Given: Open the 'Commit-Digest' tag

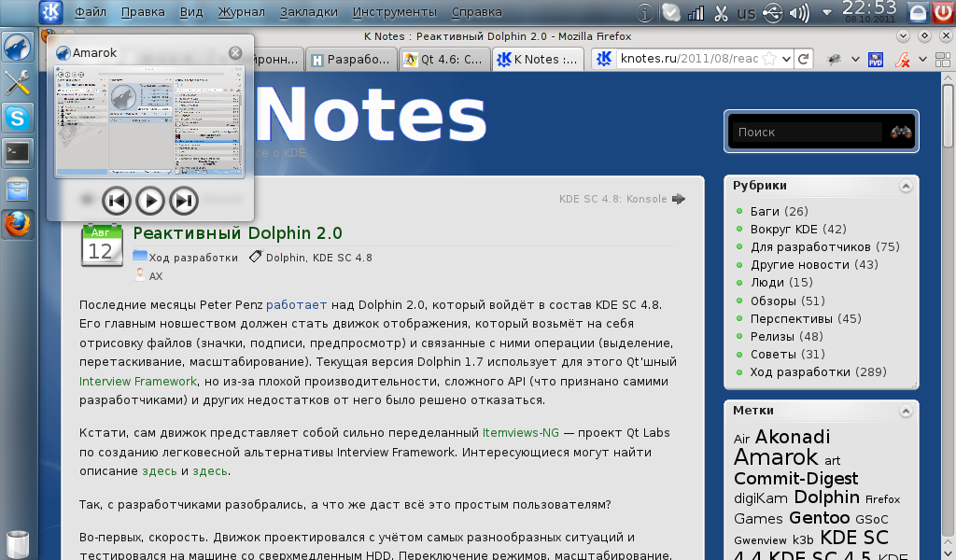Looking at the screenshot, I should point(795,479).
